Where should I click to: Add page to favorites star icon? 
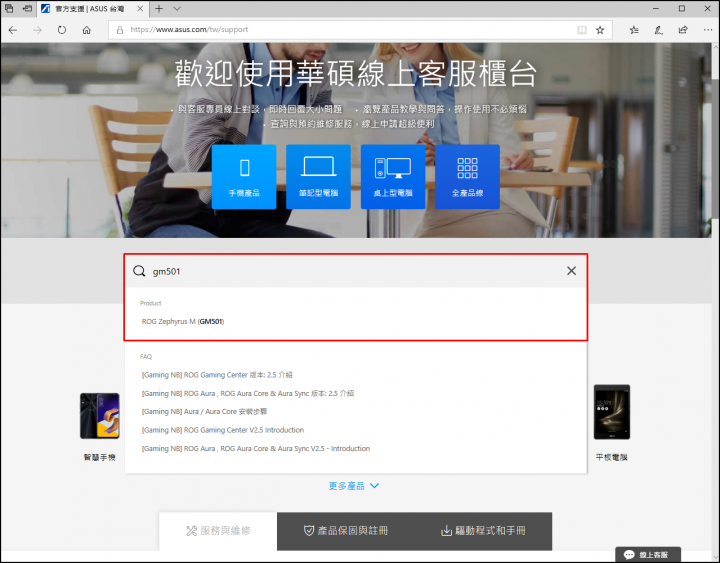[600, 30]
